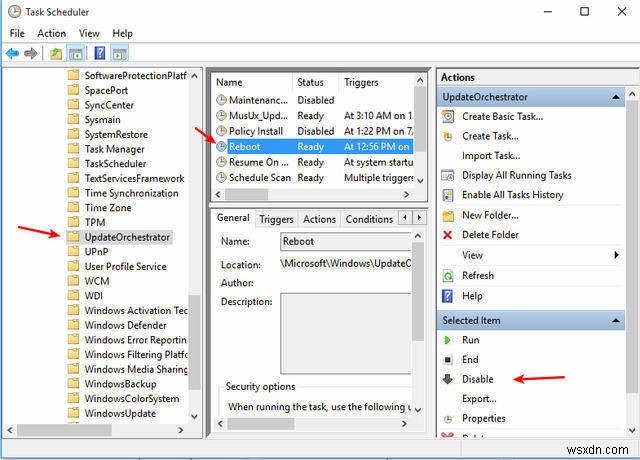Click the New Folder icon

pos(448,215)
